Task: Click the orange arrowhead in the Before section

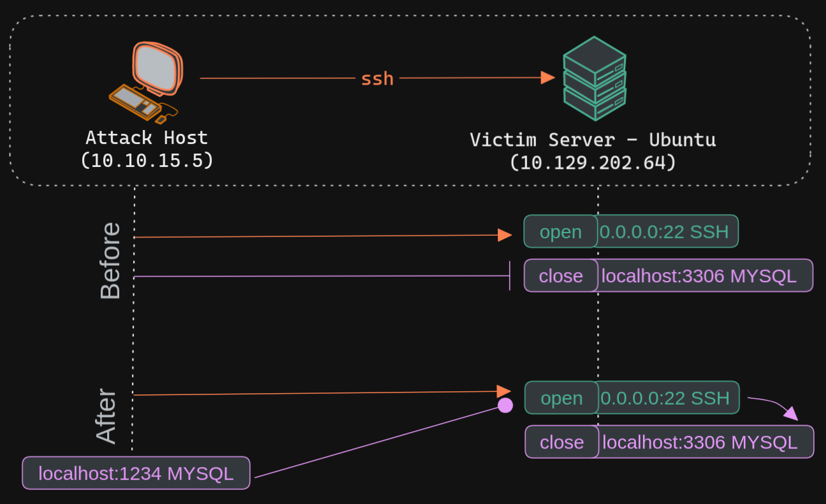Action: point(504,235)
